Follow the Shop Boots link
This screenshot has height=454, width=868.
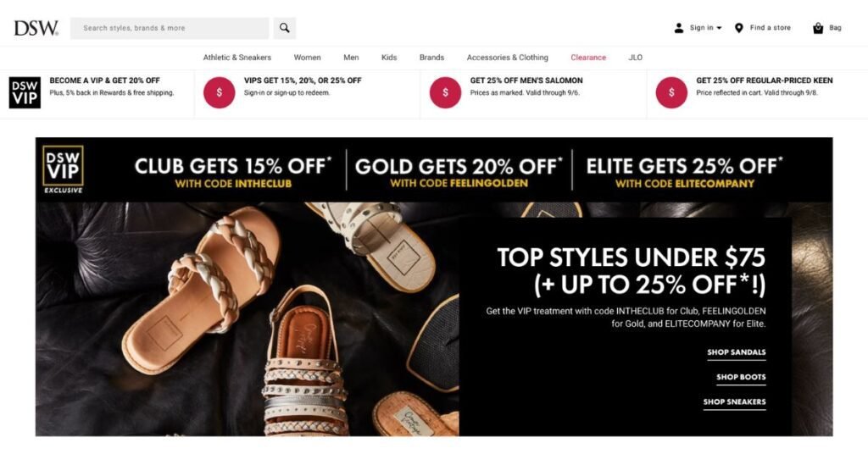[741, 377]
